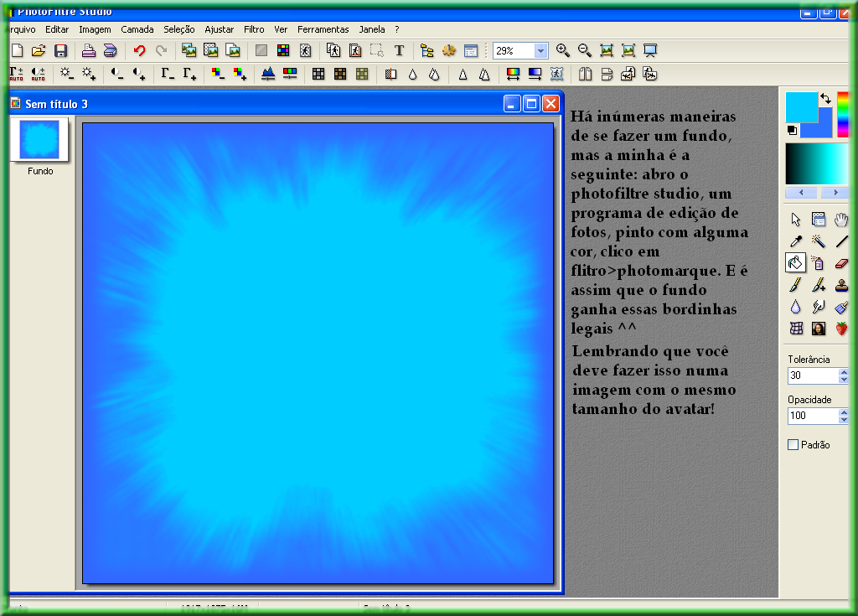
Task: Save the image with floppy icon
Action: click(60, 51)
